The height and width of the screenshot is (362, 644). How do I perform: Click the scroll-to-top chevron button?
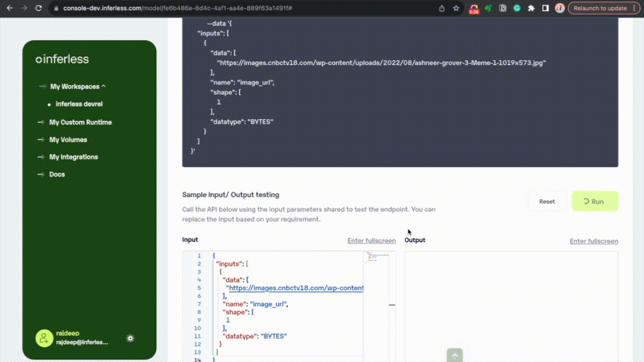(x=454, y=355)
